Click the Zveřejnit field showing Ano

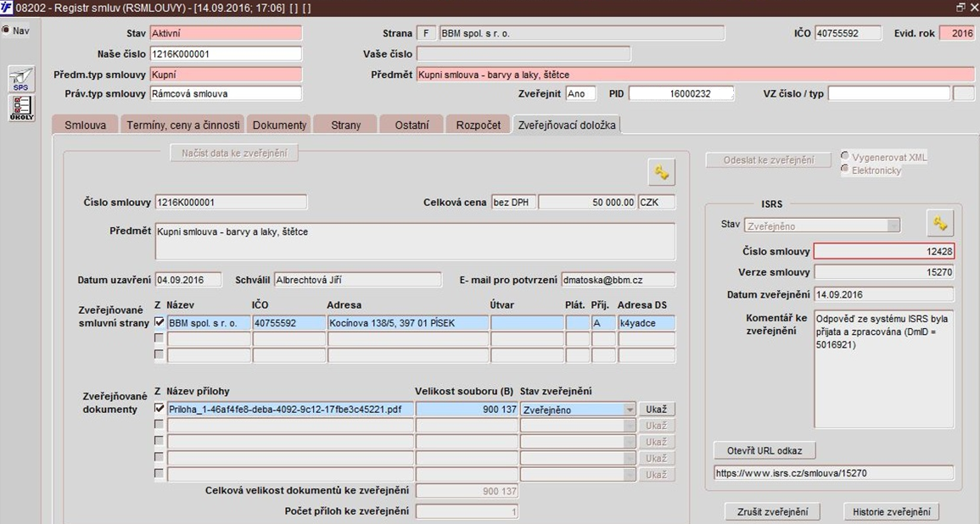pyautogui.click(x=580, y=93)
